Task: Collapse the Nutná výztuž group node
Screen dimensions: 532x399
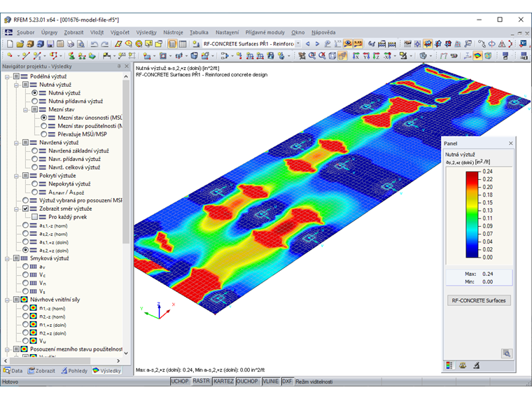Action: [16, 85]
